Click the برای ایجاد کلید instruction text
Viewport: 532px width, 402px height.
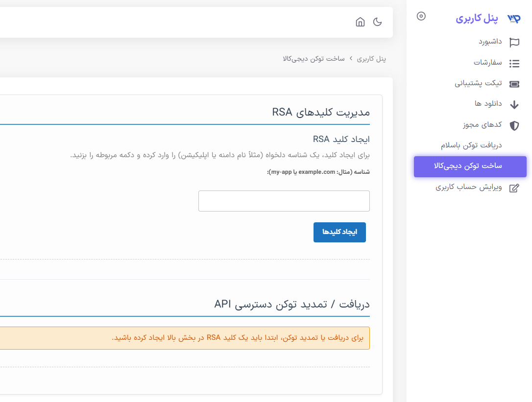coord(220,155)
